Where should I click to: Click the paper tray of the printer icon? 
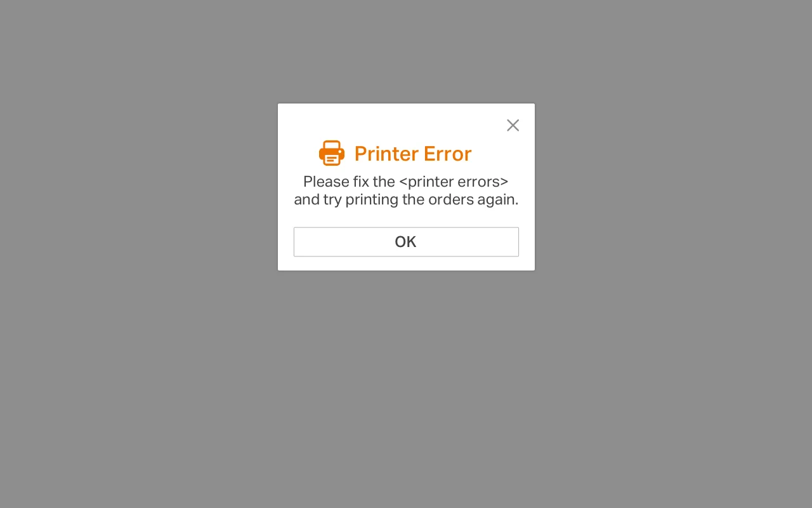331,159
